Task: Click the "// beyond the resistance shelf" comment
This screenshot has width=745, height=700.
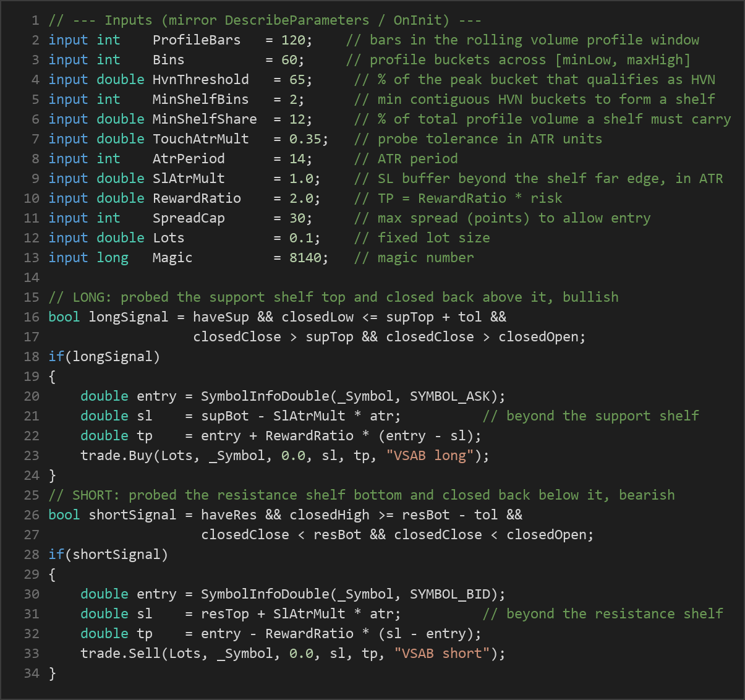Action: pyautogui.click(x=603, y=614)
